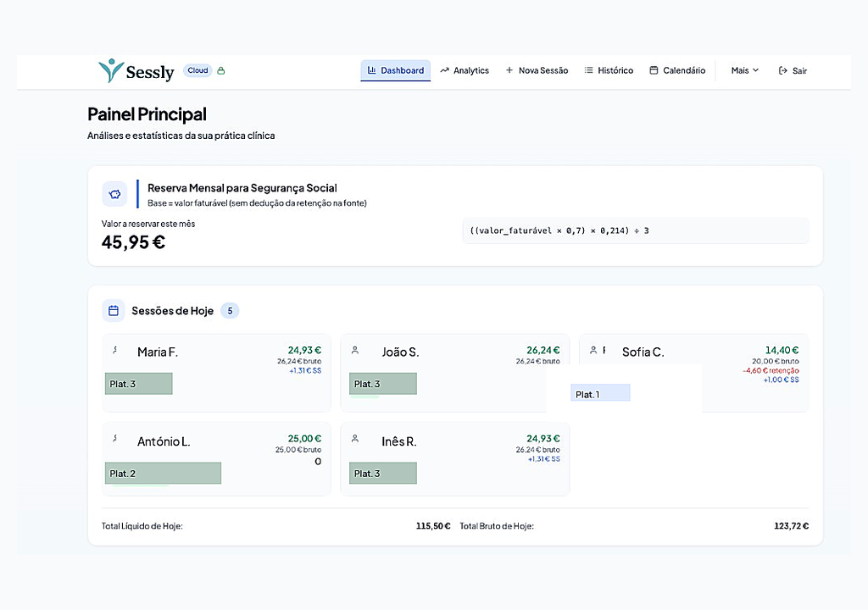Image resolution: width=868 pixels, height=610 pixels.
Task: Click the person icon next to Inês R.
Action: (355, 438)
